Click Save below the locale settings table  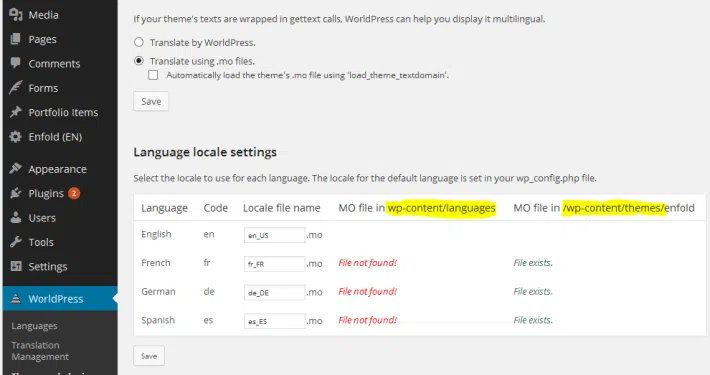pos(149,356)
